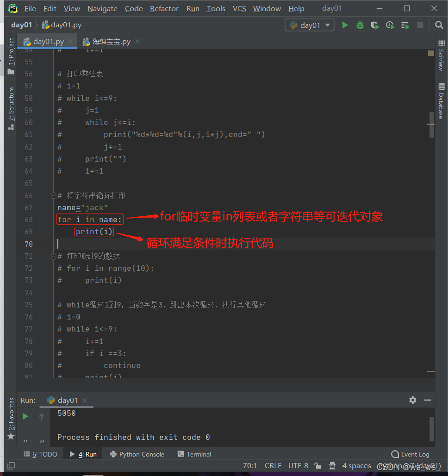
Task: Open the SciView side panel
Action: pos(442,55)
